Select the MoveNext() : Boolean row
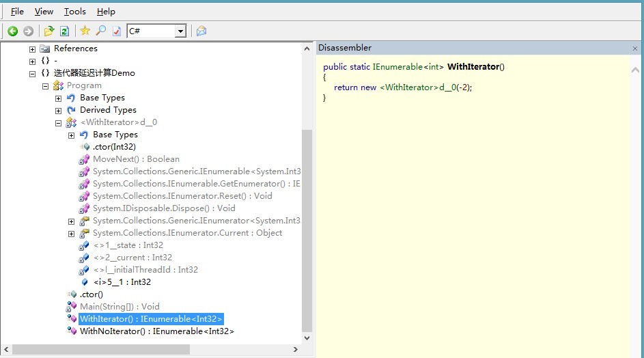644x358 pixels. pyautogui.click(x=136, y=159)
